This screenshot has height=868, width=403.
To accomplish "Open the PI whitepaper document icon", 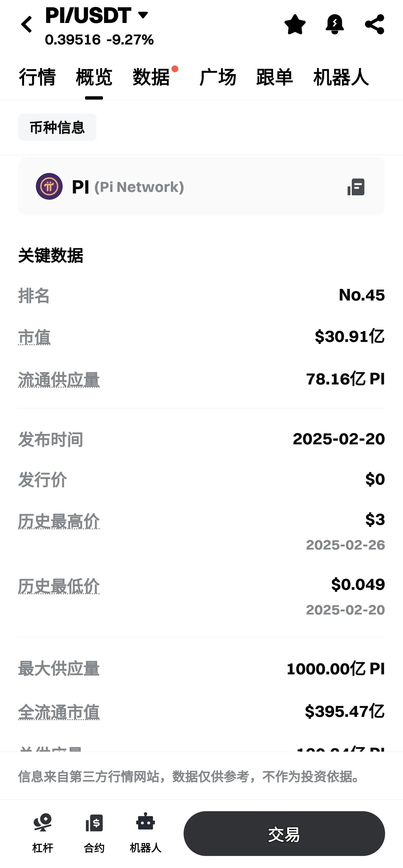I will coord(356,187).
